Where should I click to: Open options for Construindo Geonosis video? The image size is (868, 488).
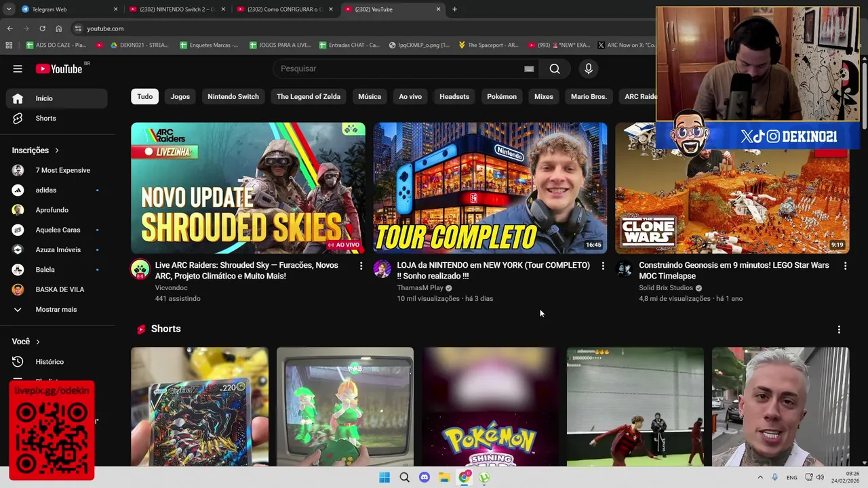tap(845, 266)
